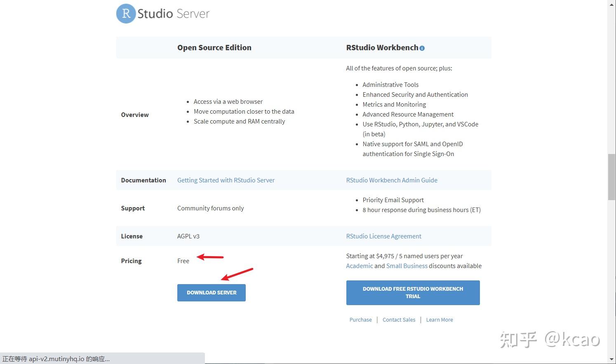Follow the Academic discounts link
Screen dimensions: 616x364
[x=359, y=266]
